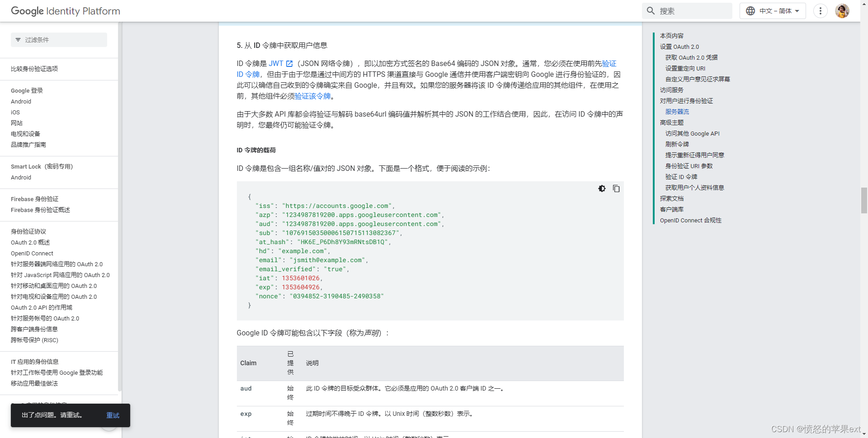Click the Google Identity Platform logo
This screenshot has height=438, width=868.
(x=66, y=11)
